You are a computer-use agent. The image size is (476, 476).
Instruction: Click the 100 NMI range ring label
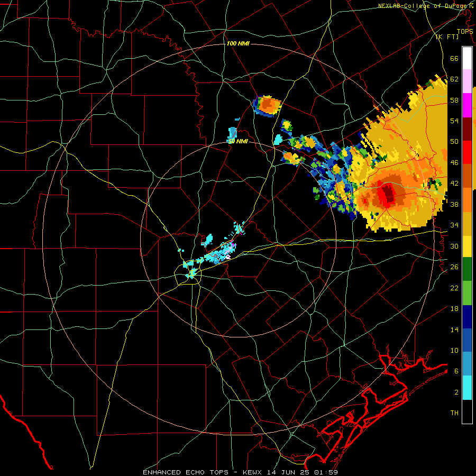pos(238,43)
